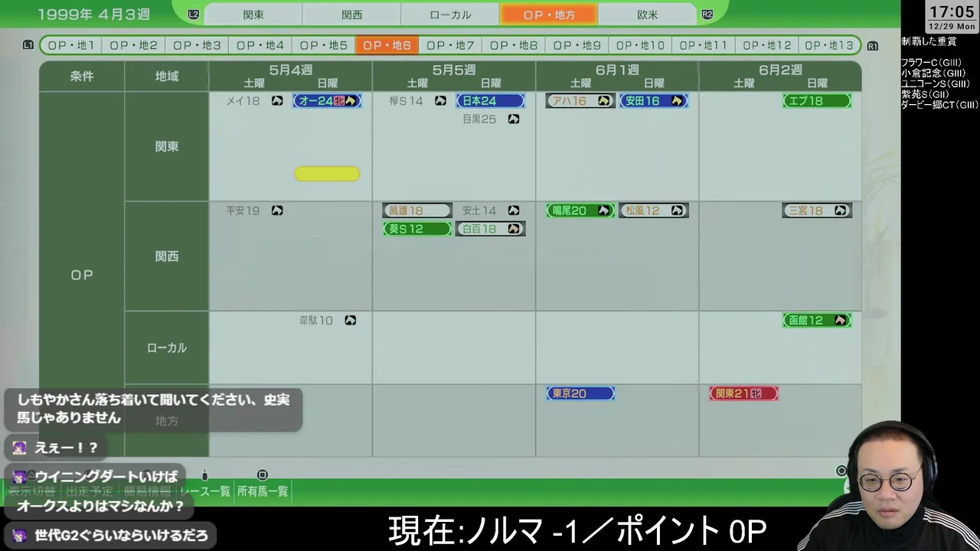Select the OP・地方 tab
The image size is (980, 551).
coord(549,15)
